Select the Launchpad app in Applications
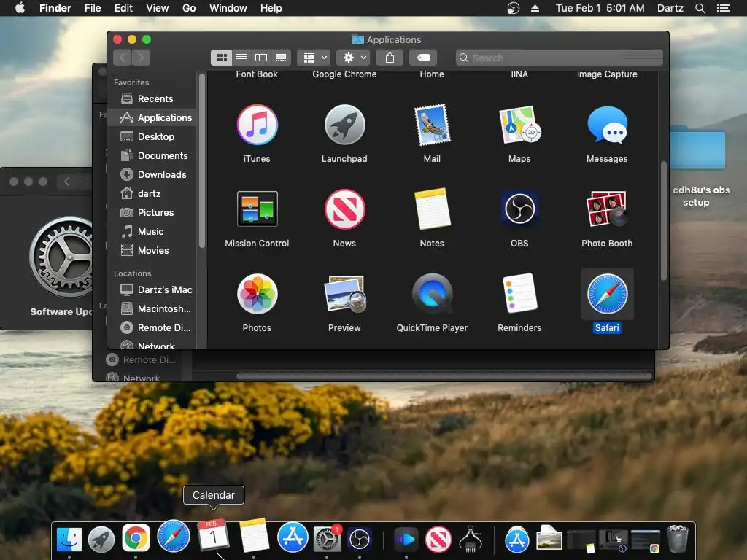Viewport: 747px width, 560px height. (x=344, y=125)
